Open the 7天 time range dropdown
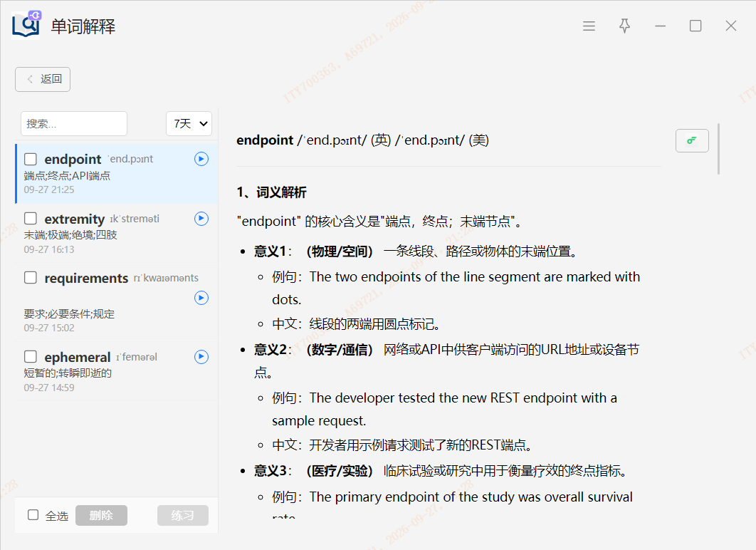 (189, 123)
